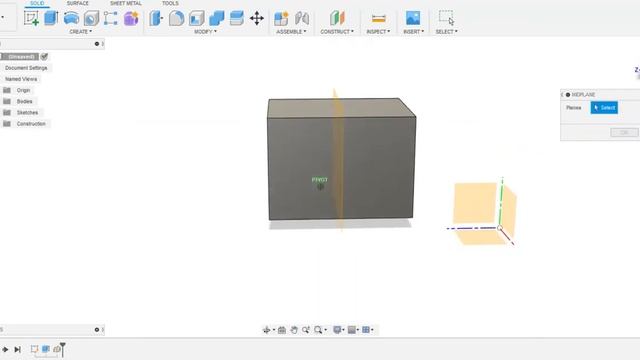Select the Combine tool
This screenshot has width=640, height=360.
tap(217, 18)
